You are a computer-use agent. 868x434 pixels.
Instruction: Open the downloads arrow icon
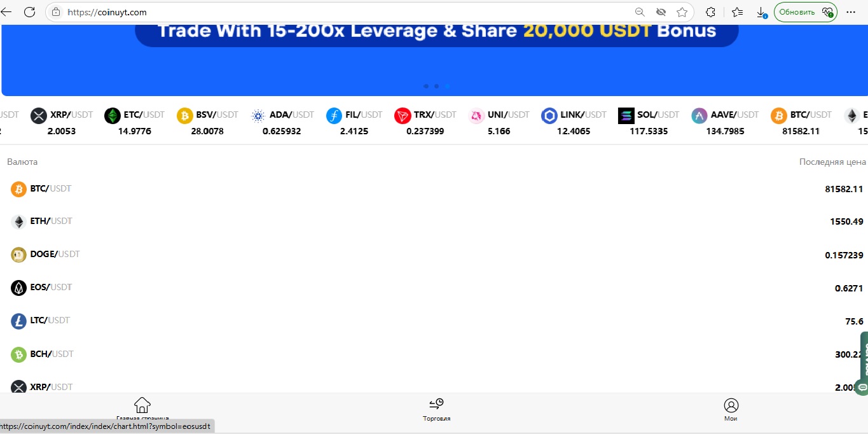pyautogui.click(x=761, y=12)
